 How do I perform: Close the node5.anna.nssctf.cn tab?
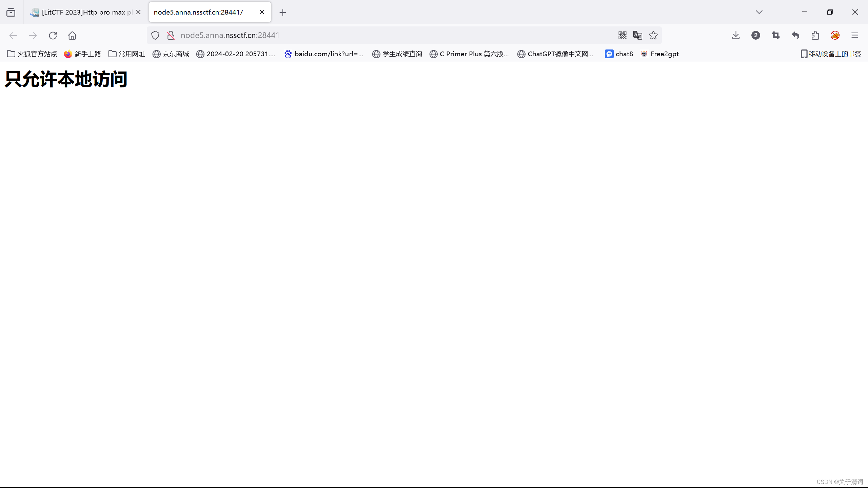click(262, 12)
